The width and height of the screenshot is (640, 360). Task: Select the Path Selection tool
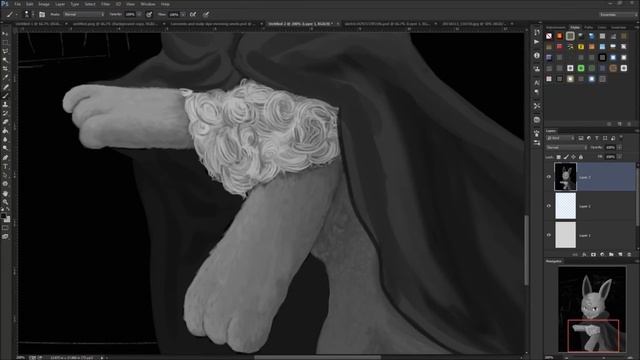coord(5,175)
